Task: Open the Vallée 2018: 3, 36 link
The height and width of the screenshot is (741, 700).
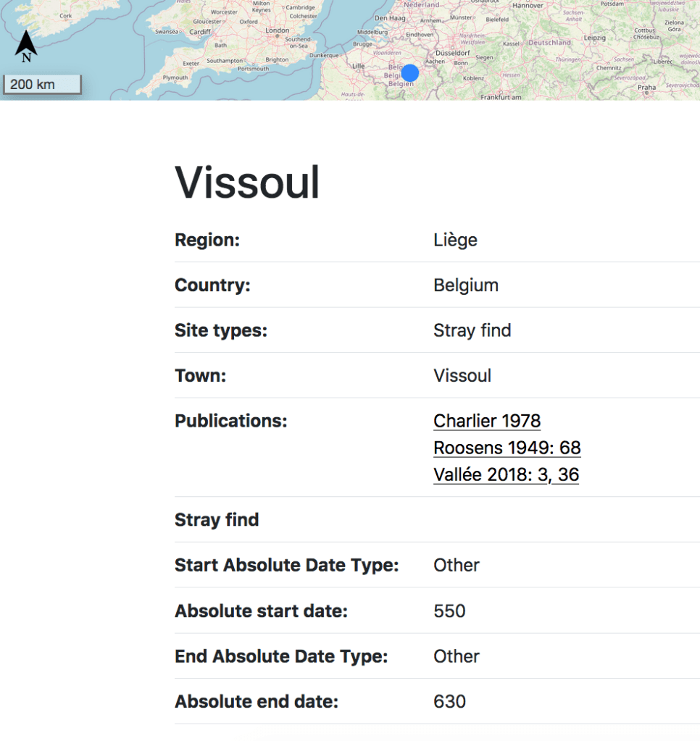Action: (x=506, y=474)
